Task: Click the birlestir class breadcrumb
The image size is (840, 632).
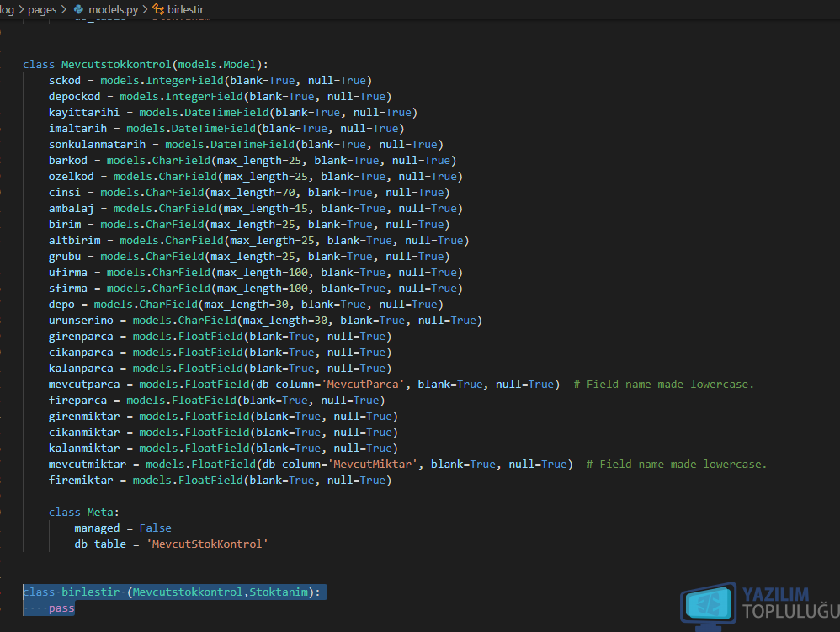Action: [x=185, y=9]
